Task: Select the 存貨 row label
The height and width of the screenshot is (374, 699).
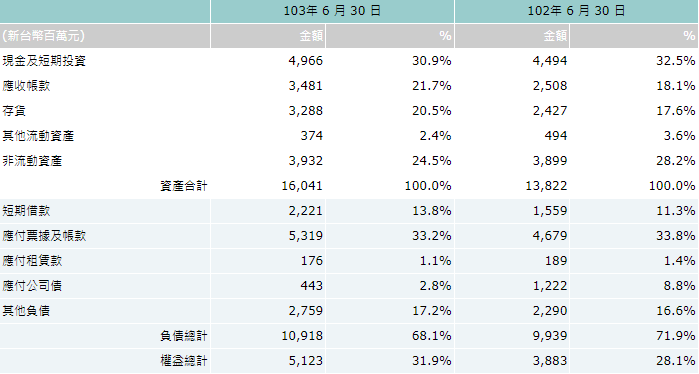Action: pos(14,111)
